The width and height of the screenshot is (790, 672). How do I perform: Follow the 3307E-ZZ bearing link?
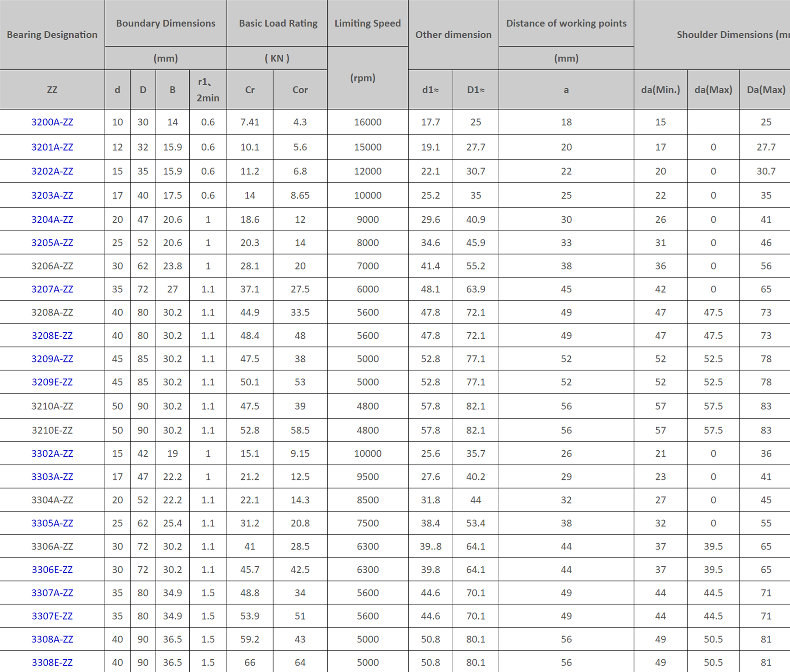point(52,616)
